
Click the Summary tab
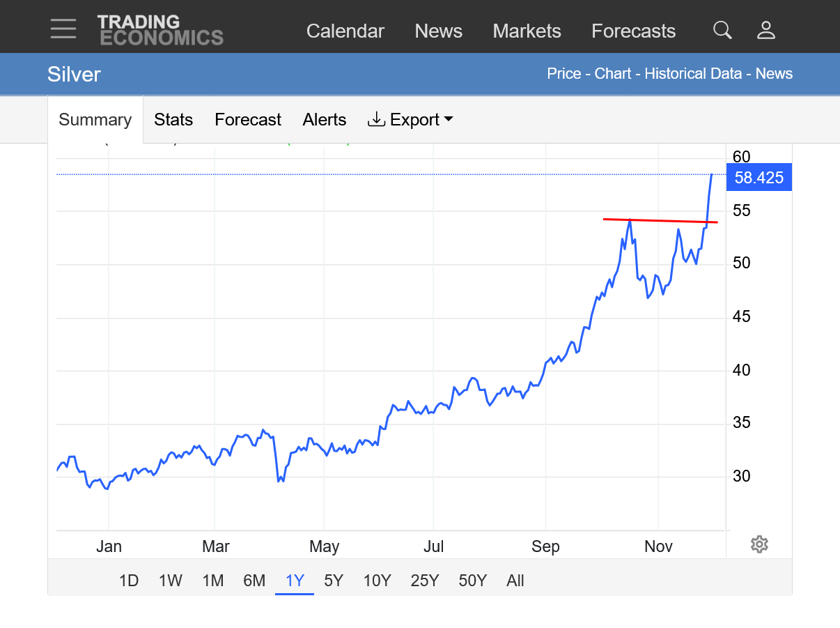pyautogui.click(x=95, y=120)
